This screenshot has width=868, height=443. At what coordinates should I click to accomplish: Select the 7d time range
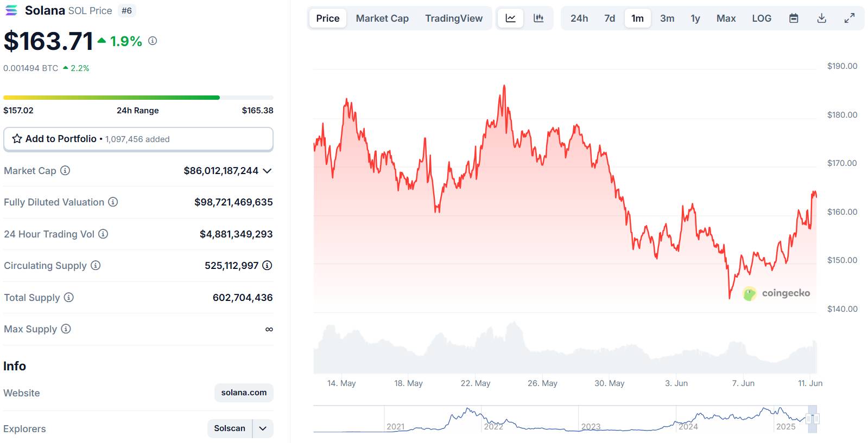(610, 18)
